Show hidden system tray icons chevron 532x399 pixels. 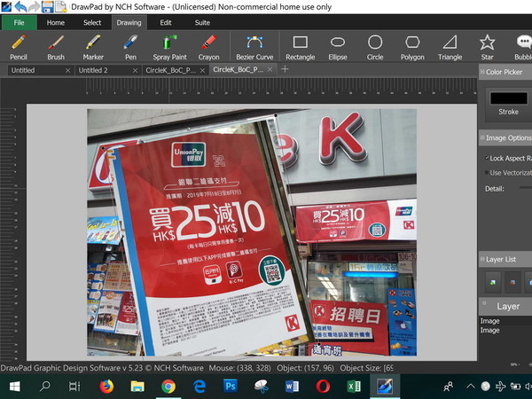click(x=470, y=386)
